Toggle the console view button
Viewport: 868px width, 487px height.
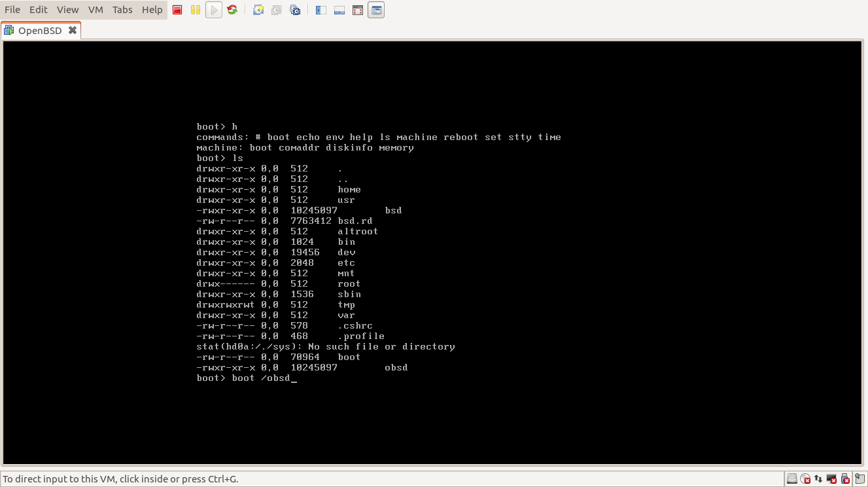339,10
